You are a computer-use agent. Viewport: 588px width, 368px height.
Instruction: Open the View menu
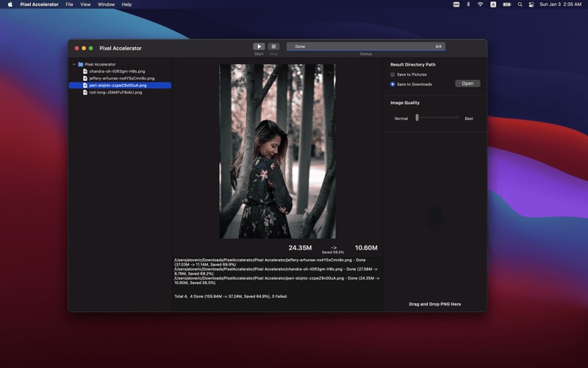click(x=85, y=4)
